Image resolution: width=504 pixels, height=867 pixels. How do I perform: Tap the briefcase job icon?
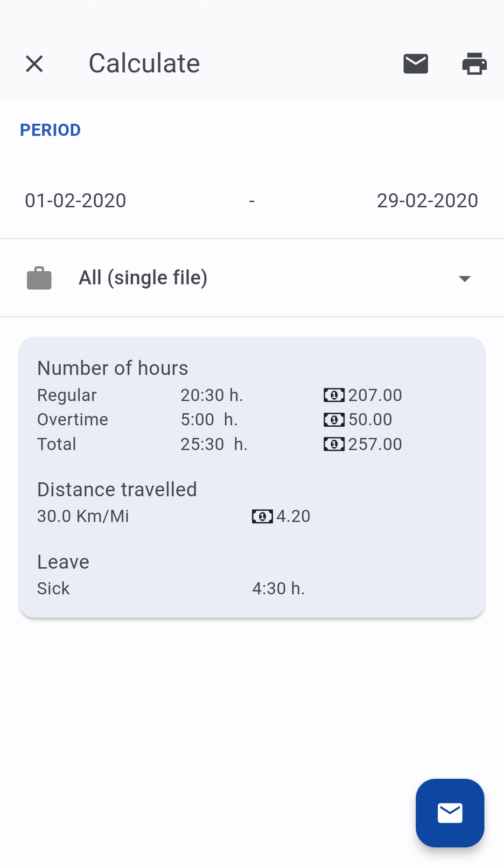pyautogui.click(x=39, y=278)
